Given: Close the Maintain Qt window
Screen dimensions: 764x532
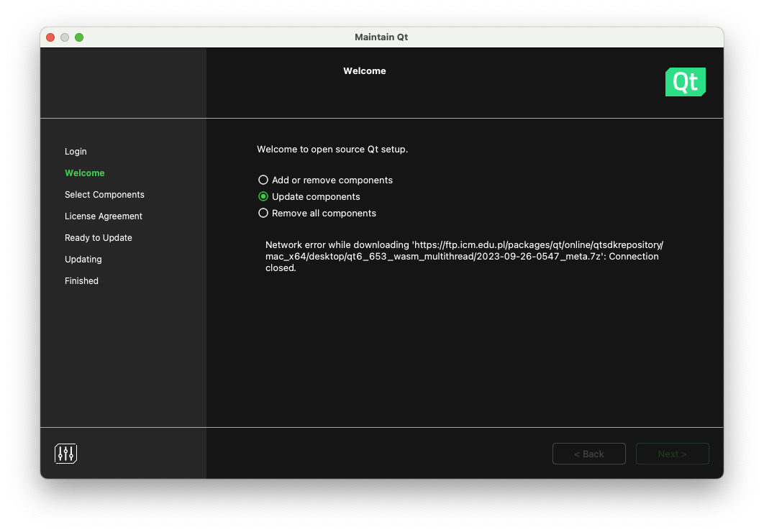Looking at the screenshot, I should (50, 37).
